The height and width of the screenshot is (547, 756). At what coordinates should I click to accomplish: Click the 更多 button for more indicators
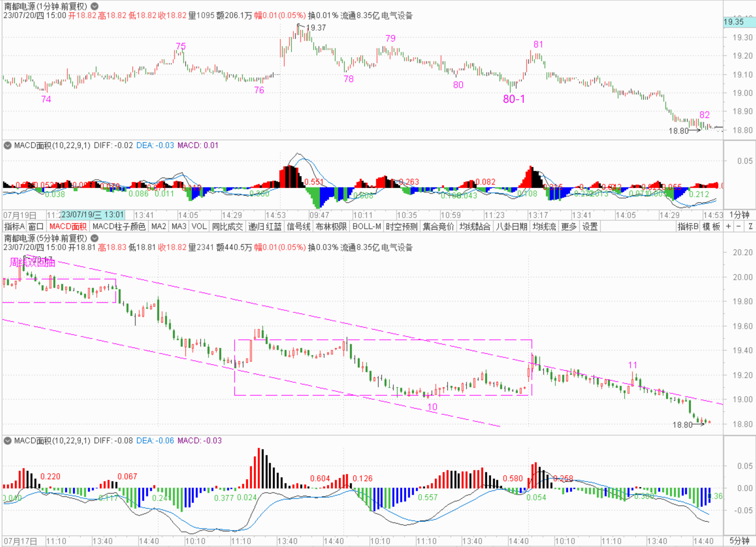(569, 226)
